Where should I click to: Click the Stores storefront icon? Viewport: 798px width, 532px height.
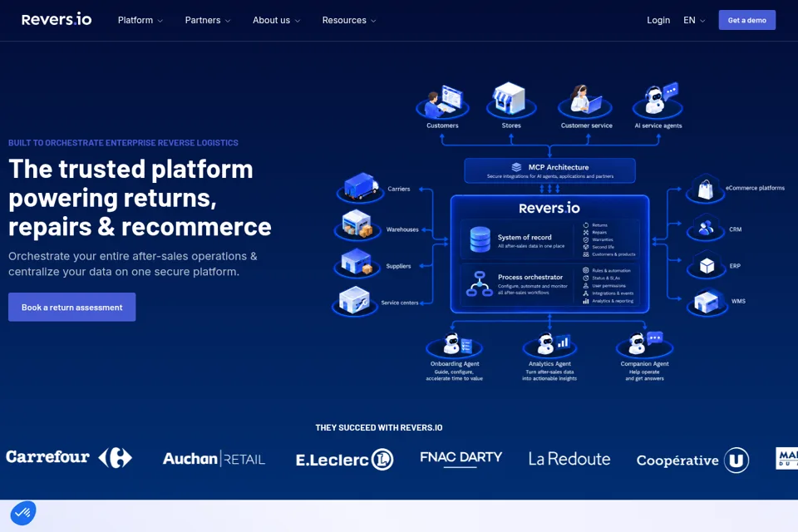511,99
